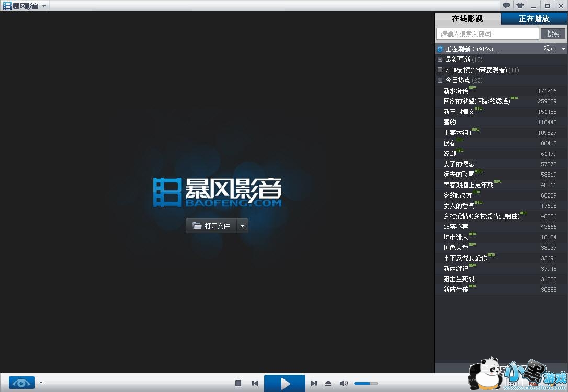Click view count 259589
The width and height of the screenshot is (568, 392).
[547, 102]
